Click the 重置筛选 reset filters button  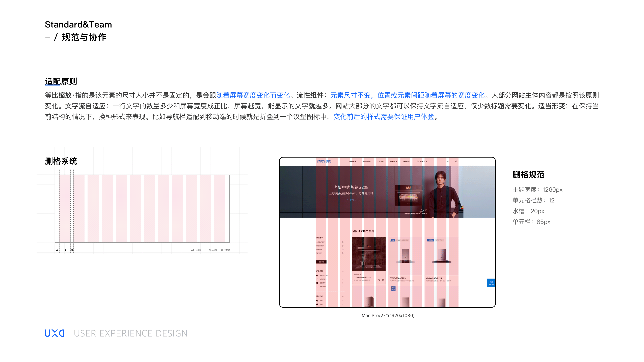click(321, 262)
